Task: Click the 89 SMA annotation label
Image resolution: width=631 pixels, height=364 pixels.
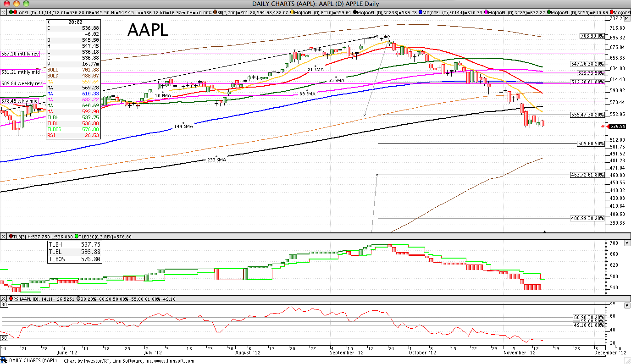Action: point(307,94)
